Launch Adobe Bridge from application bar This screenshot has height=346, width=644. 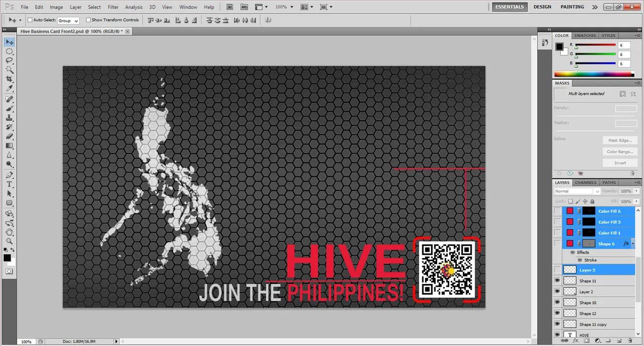pyautogui.click(x=230, y=7)
